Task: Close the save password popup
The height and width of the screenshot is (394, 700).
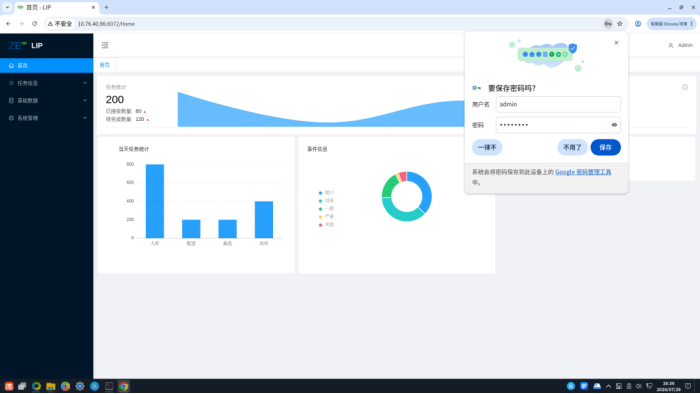Action: (617, 43)
